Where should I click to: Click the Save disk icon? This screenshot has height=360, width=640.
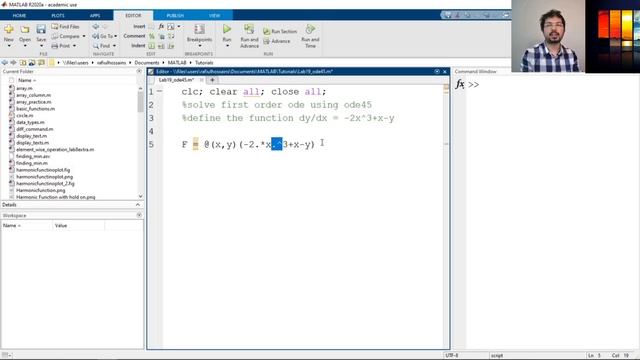tap(41, 29)
